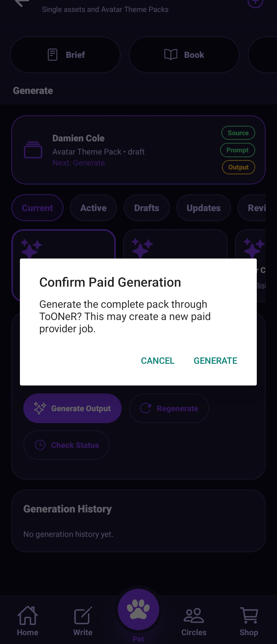Open the Write pencil icon

coord(83,615)
